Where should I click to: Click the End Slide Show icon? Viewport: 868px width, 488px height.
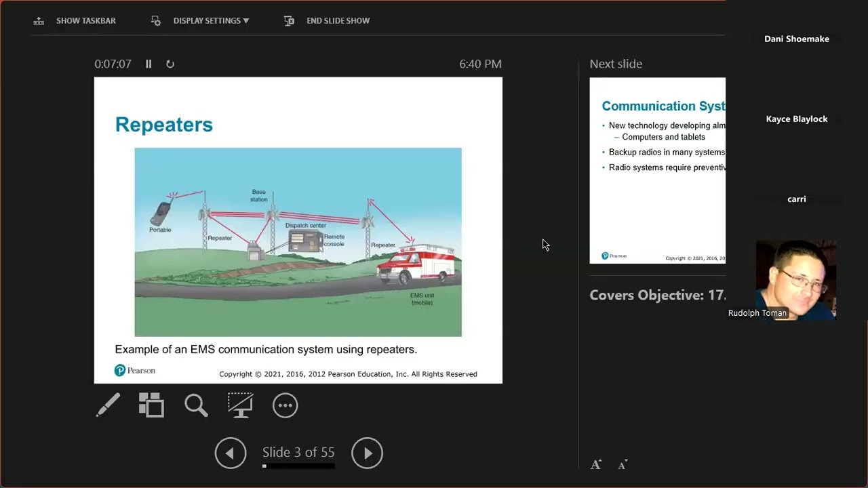click(289, 21)
